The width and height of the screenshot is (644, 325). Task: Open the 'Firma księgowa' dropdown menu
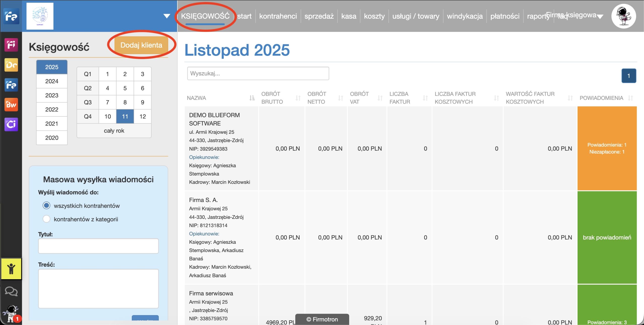(600, 16)
